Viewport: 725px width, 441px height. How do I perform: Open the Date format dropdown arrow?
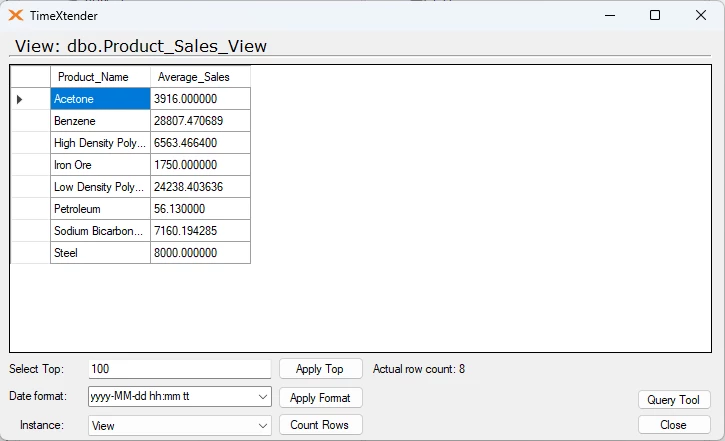click(x=263, y=397)
